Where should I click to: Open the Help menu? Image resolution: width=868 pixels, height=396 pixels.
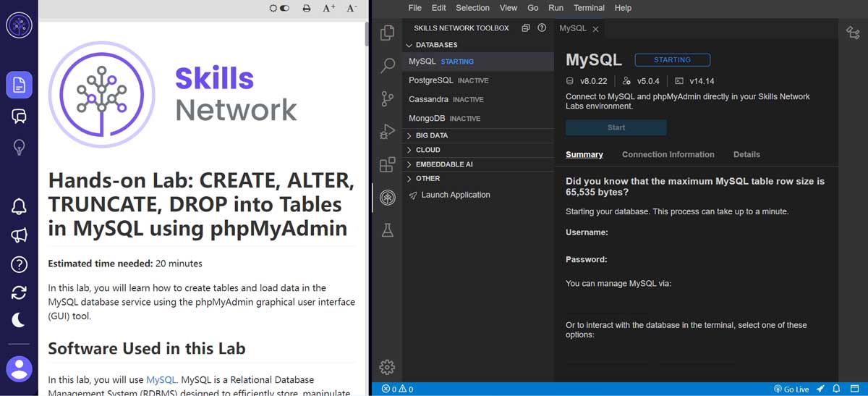pyautogui.click(x=623, y=8)
